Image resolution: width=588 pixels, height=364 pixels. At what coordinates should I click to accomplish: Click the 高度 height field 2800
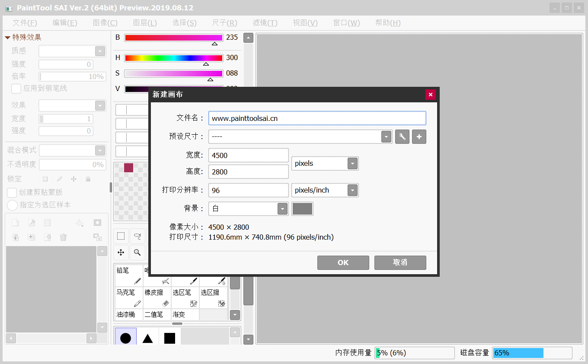(249, 172)
